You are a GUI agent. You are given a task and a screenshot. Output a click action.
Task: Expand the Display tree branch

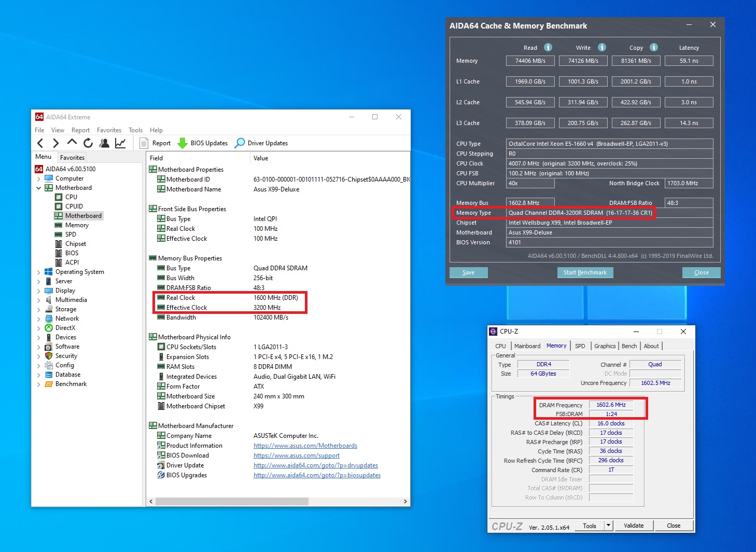pos(39,291)
